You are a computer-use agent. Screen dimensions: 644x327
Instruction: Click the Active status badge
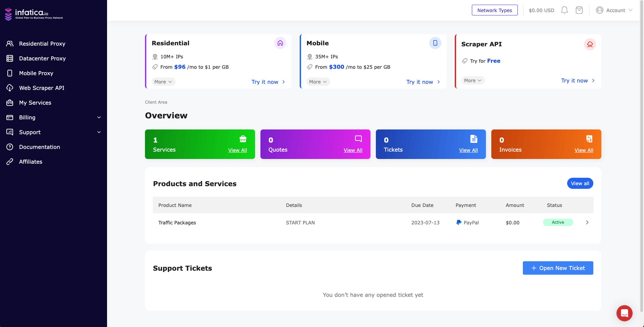click(558, 222)
